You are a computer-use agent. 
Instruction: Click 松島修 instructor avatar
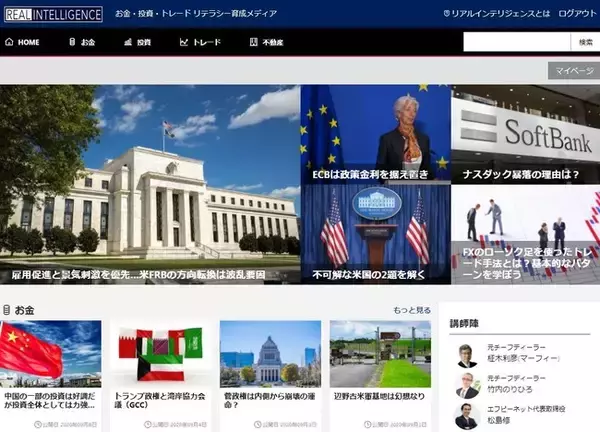tap(465, 414)
